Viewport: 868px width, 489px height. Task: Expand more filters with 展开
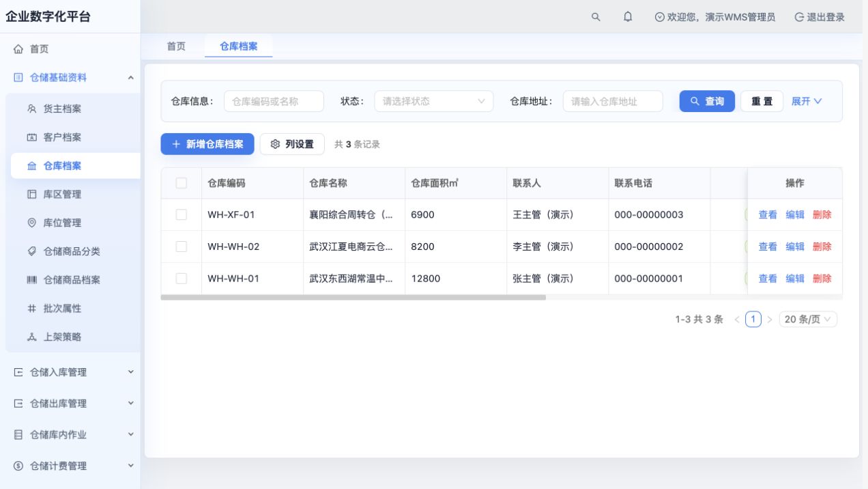point(807,101)
